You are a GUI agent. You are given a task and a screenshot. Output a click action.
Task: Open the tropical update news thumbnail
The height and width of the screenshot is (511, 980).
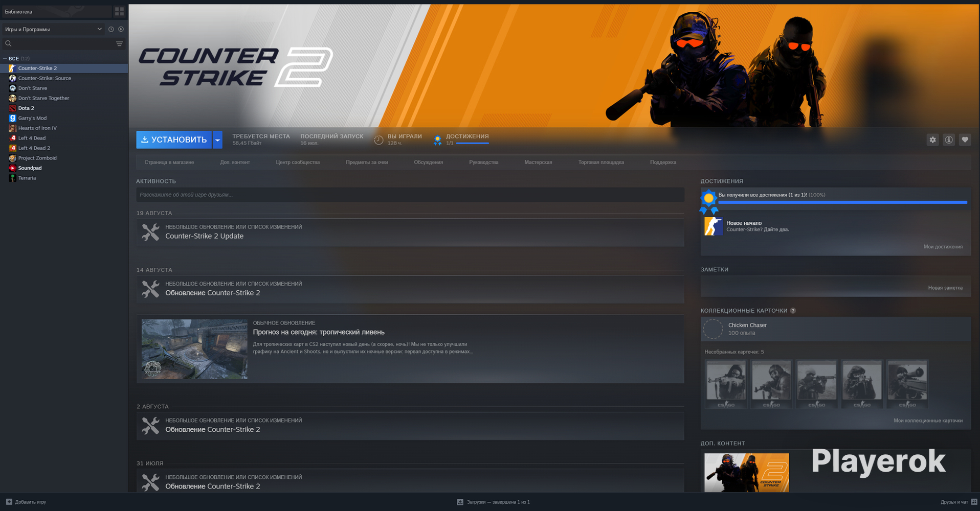click(194, 349)
